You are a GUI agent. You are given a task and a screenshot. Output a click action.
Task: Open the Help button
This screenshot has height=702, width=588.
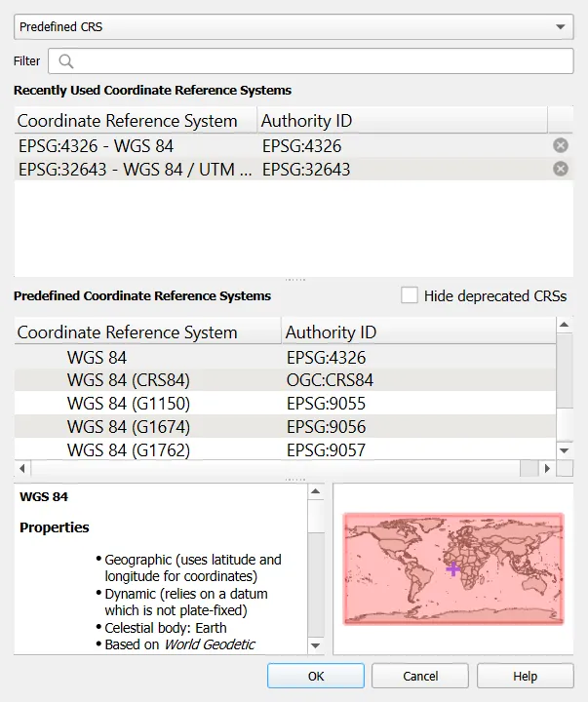(x=525, y=676)
